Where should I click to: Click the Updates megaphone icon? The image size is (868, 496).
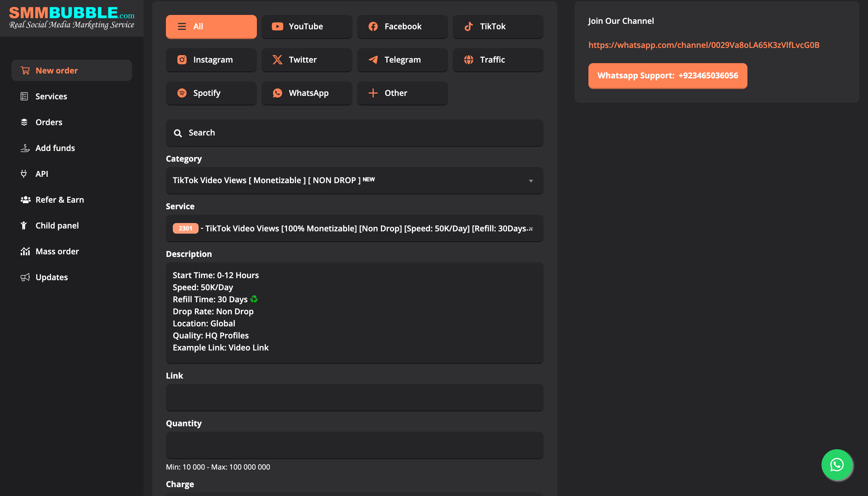click(25, 277)
